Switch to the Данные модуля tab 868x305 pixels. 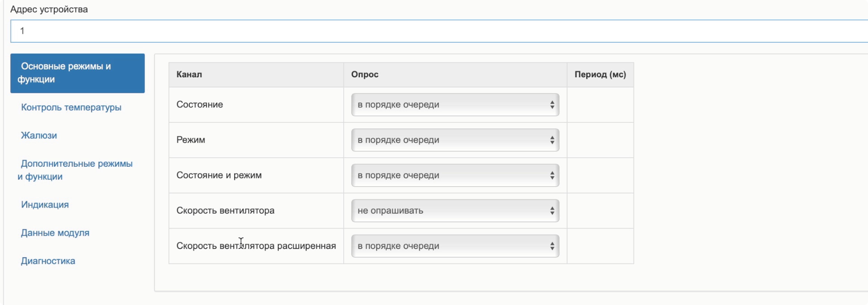(x=55, y=233)
